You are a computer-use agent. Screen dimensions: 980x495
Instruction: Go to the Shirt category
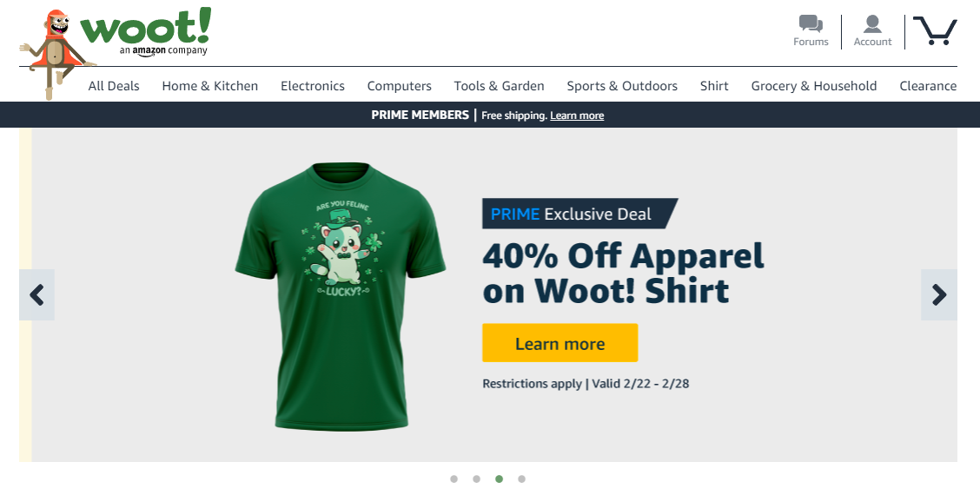tap(714, 86)
